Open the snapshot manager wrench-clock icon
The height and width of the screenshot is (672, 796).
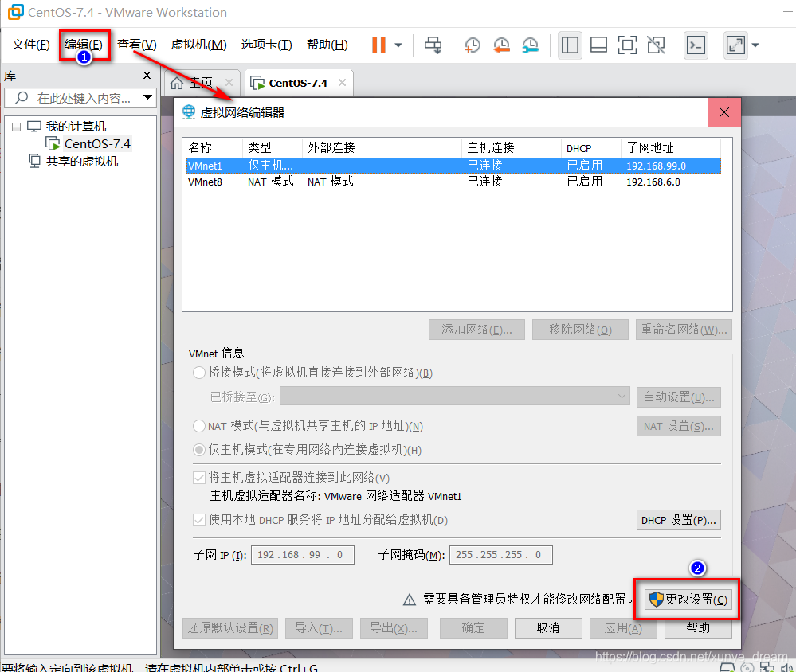click(x=531, y=45)
